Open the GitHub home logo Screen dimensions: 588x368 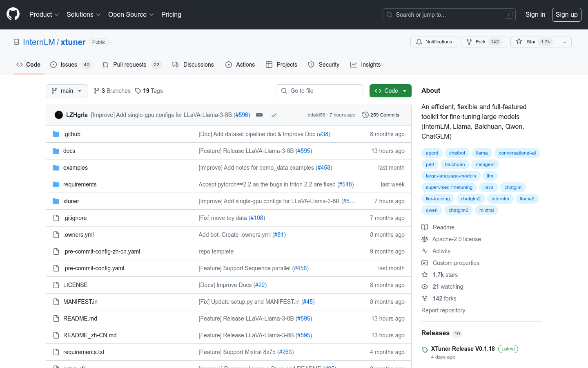coord(13,14)
